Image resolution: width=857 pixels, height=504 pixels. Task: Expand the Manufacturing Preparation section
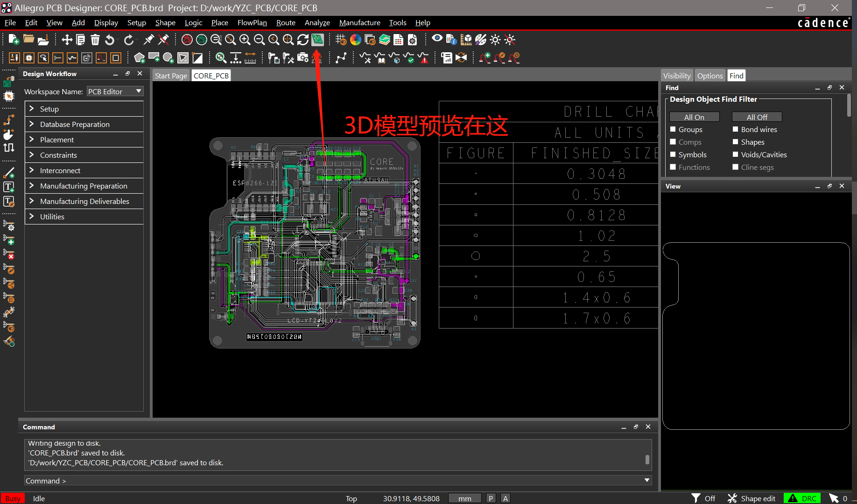[84, 186]
